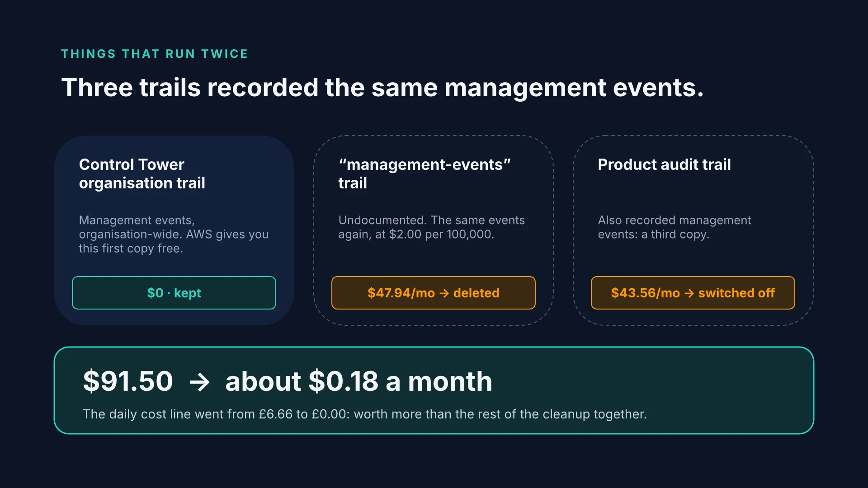
Task: Click the "Product audit trail" card title
Action: click(664, 164)
